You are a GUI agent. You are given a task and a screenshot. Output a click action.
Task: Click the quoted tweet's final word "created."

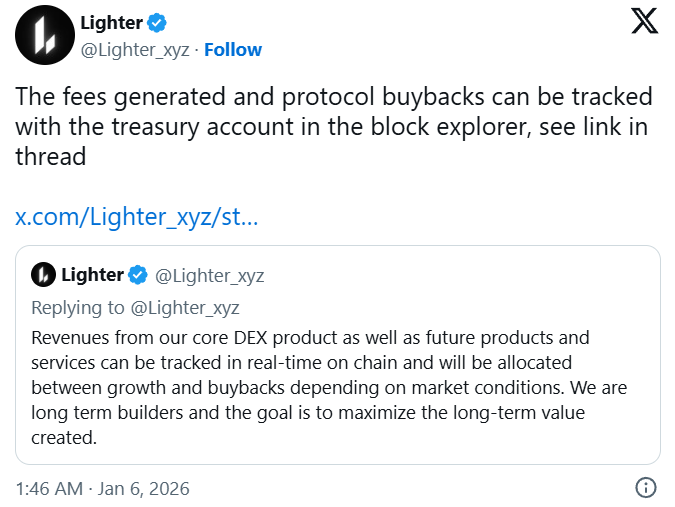(63, 436)
